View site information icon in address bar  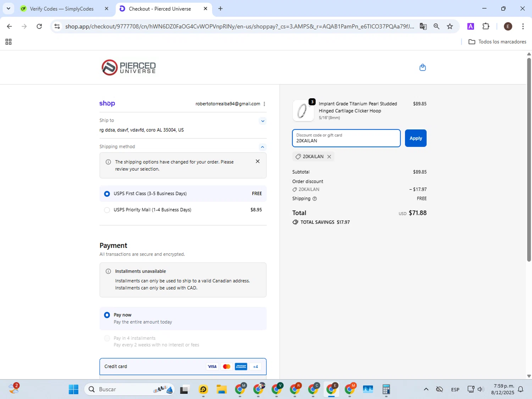click(57, 26)
